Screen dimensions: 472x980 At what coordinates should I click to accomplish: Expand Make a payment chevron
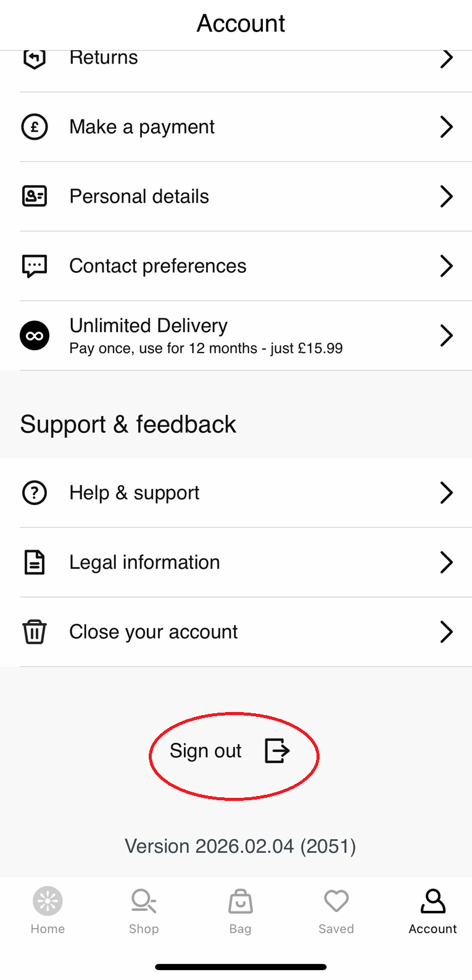447,127
